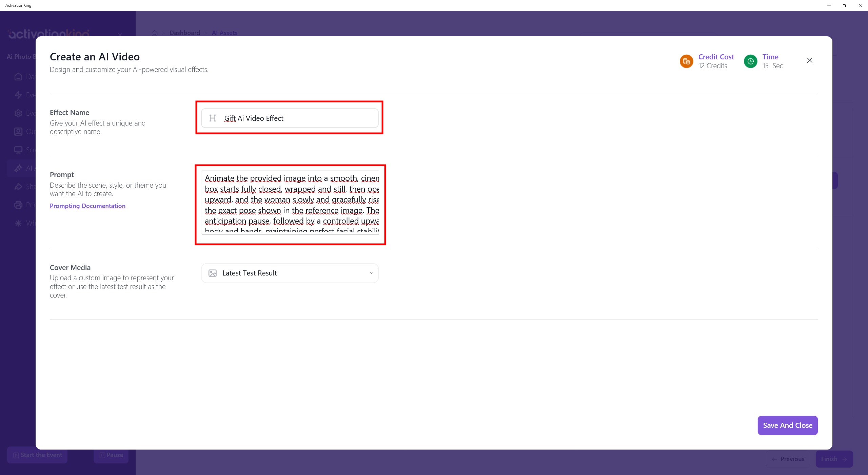Viewport: 868px width, 475px height.
Task: Go to Dashboard in the breadcrumb
Action: coord(184,33)
